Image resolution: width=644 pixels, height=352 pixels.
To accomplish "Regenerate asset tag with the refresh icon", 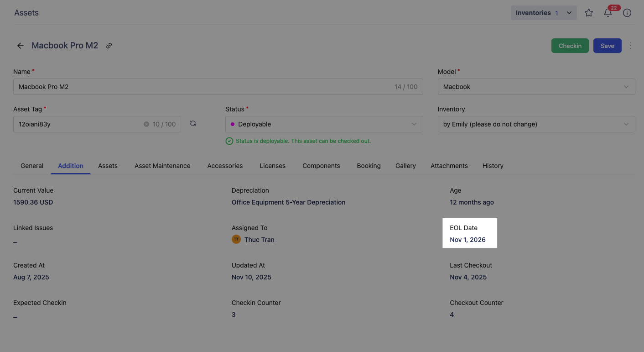I will coord(193,123).
